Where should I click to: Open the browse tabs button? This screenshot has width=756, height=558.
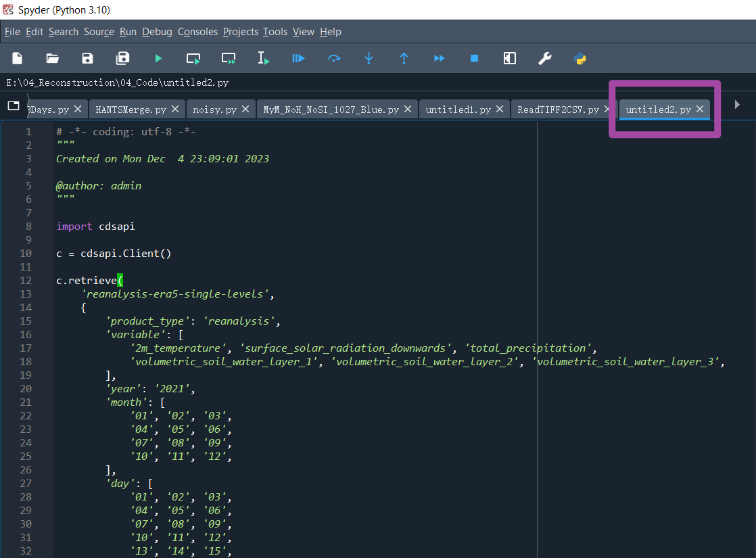tap(14, 106)
